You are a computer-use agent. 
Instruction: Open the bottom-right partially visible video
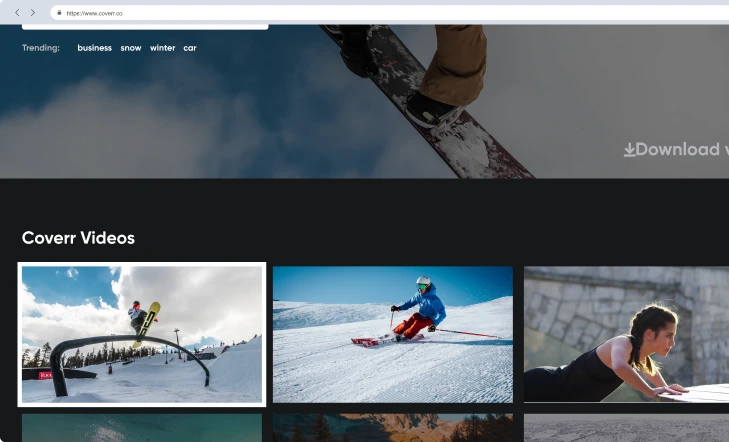[626, 428]
